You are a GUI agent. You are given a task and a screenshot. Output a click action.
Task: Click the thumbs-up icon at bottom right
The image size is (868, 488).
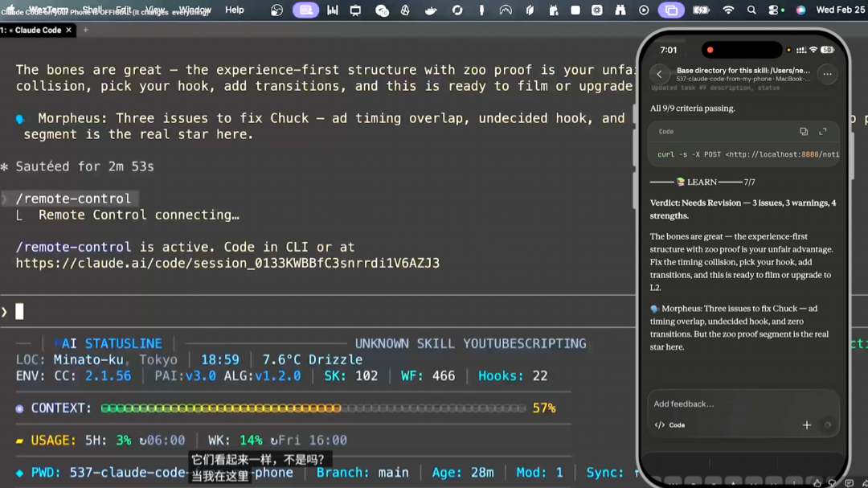[817, 483]
